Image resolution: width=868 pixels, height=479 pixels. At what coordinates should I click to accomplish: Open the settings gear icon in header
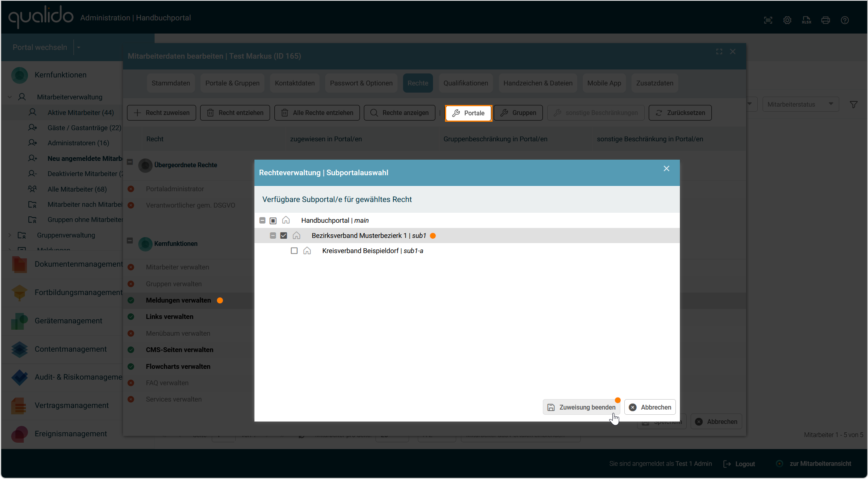[787, 20]
